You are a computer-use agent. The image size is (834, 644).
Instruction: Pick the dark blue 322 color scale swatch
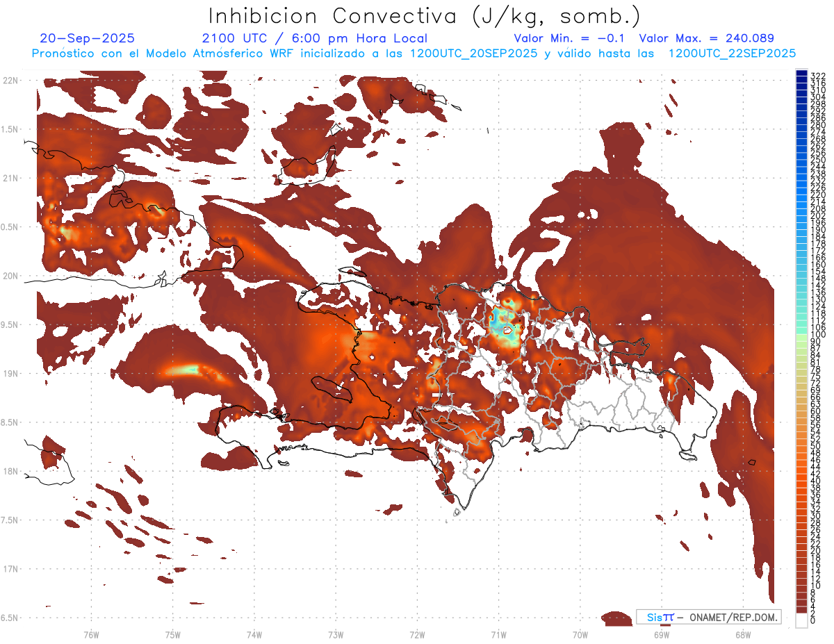point(801,75)
